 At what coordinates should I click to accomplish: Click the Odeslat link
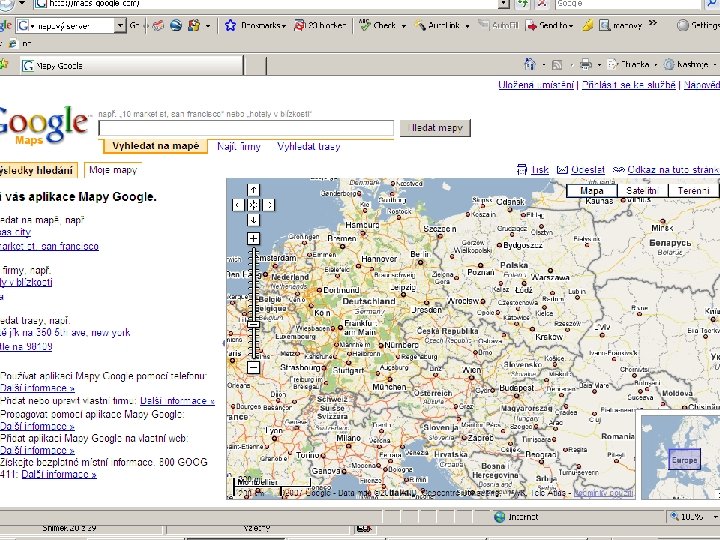[588, 170]
